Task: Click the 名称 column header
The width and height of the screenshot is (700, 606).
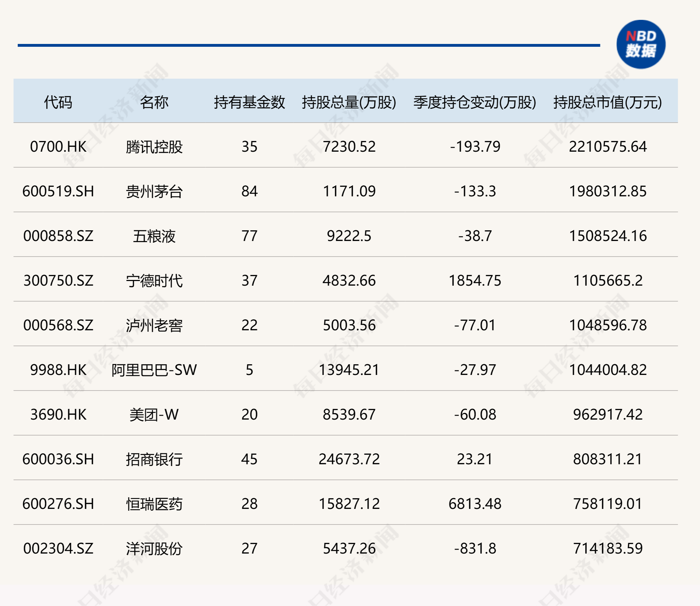Action: (154, 102)
